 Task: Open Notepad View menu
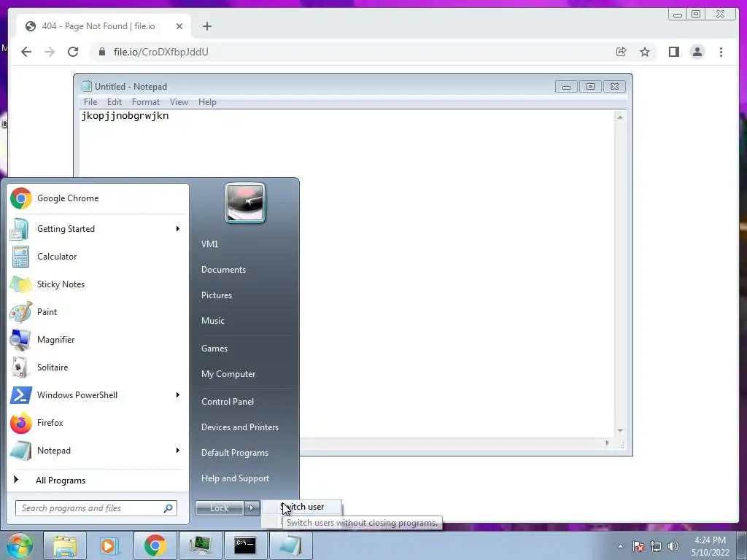click(x=179, y=102)
